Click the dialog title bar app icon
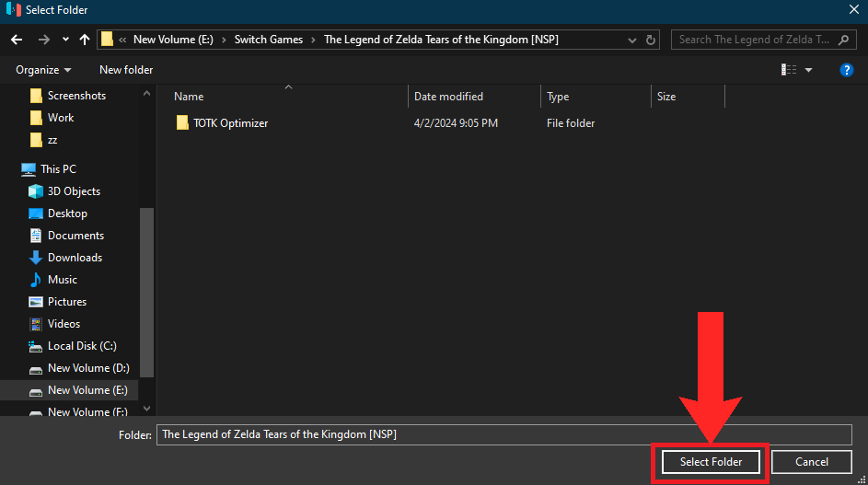The image size is (868, 485). pos(13,9)
